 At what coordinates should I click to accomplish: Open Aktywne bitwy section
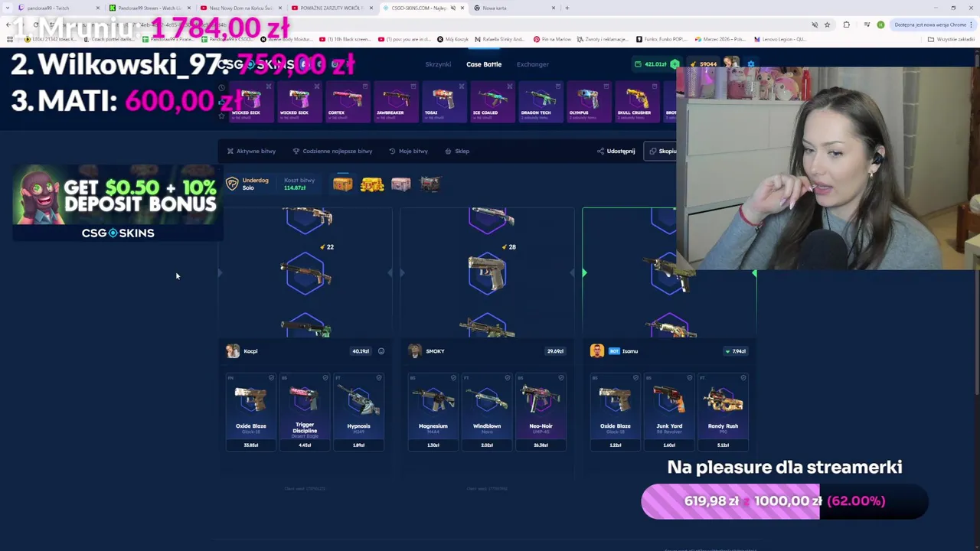(x=251, y=151)
